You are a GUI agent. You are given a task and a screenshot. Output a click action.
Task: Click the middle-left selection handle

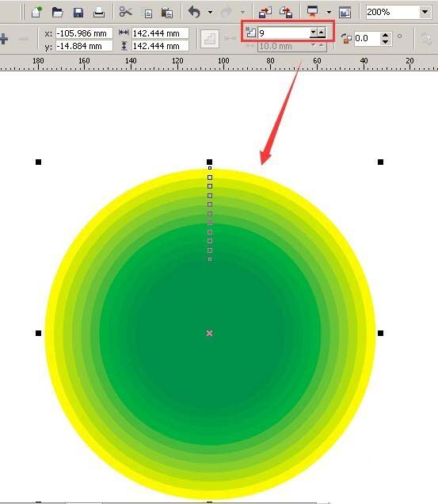(x=38, y=334)
